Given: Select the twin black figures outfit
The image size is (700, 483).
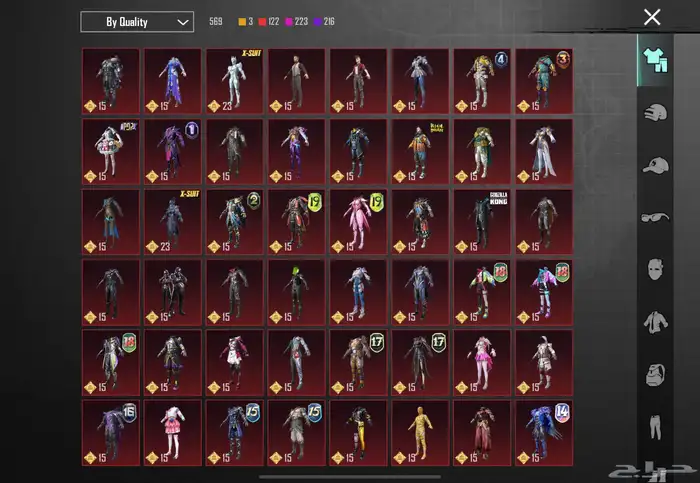Looking at the screenshot, I should pos(172,292).
